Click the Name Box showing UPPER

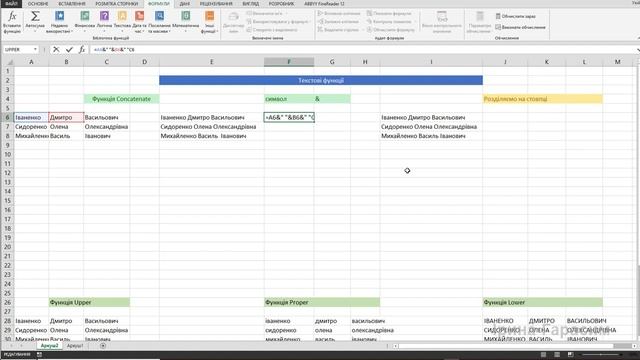click(18, 49)
